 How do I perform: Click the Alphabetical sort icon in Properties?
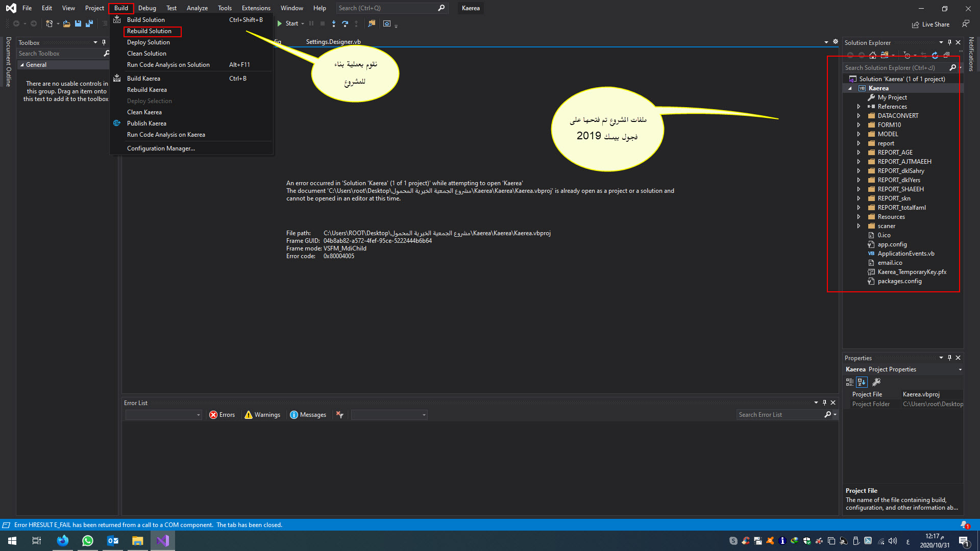tap(862, 382)
